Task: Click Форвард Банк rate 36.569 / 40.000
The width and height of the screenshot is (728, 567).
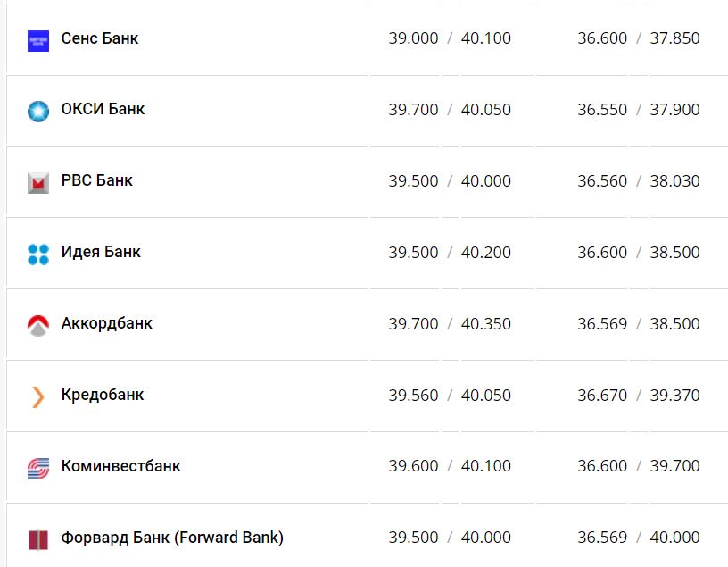Action: (638, 538)
